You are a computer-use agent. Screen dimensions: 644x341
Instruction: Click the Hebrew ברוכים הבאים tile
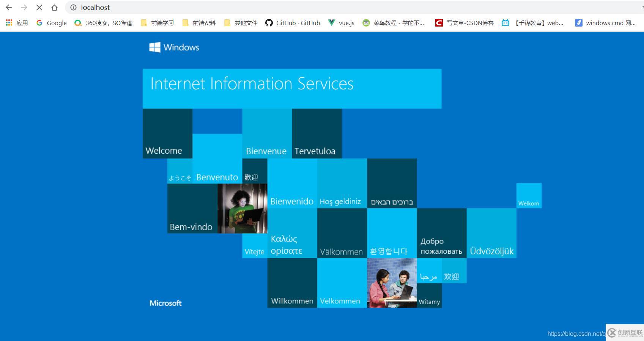(x=392, y=183)
